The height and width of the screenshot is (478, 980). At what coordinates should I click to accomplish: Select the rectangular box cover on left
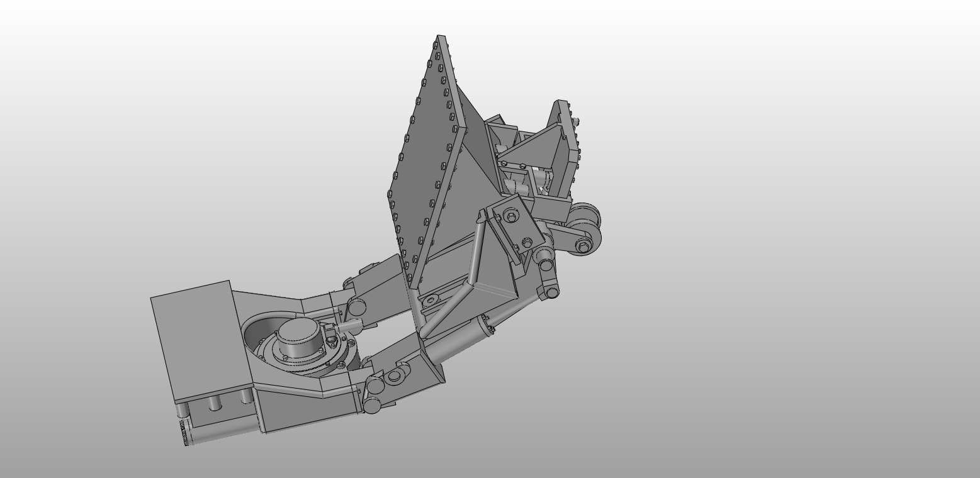(x=201, y=340)
